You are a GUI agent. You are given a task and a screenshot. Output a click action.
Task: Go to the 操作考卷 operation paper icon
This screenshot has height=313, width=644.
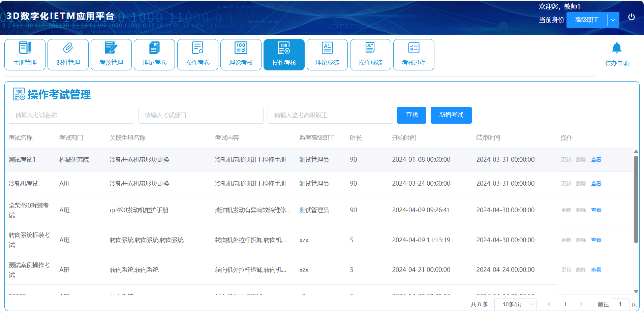click(198, 48)
